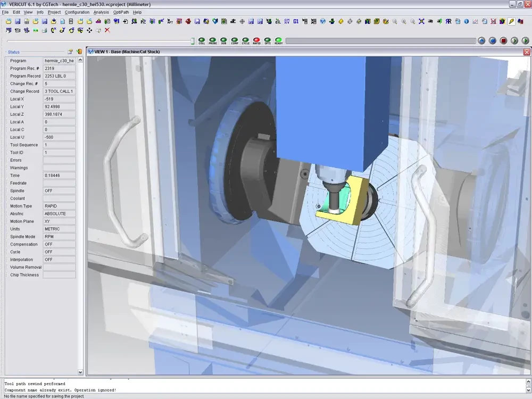532x399 pixels.
Task: Click the Single Step play button
Action: 514,41
